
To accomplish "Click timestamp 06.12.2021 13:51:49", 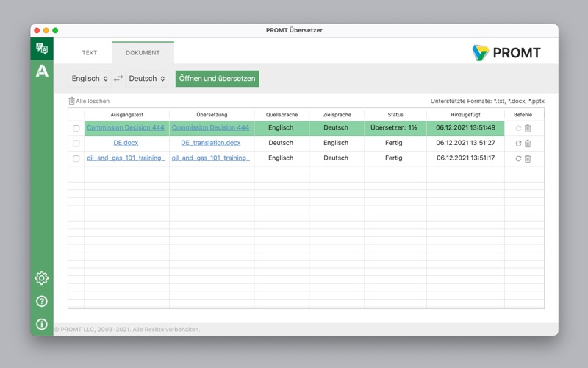I will point(465,127).
